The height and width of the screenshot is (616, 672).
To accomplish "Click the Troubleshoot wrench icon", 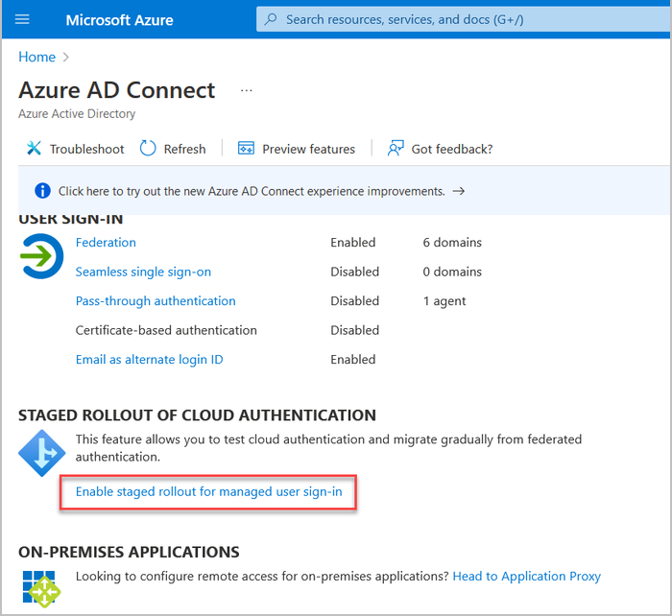I will [x=34, y=148].
